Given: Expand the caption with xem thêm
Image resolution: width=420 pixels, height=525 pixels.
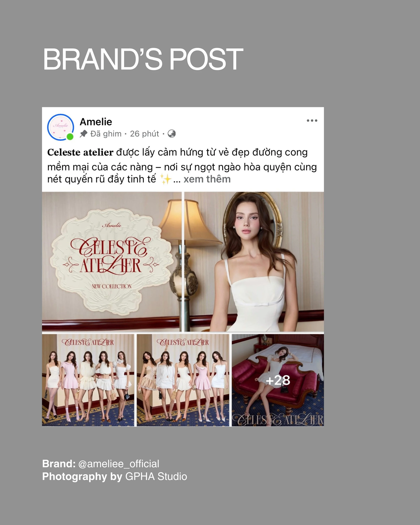Looking at the screenshot, I should coord(207,179).
